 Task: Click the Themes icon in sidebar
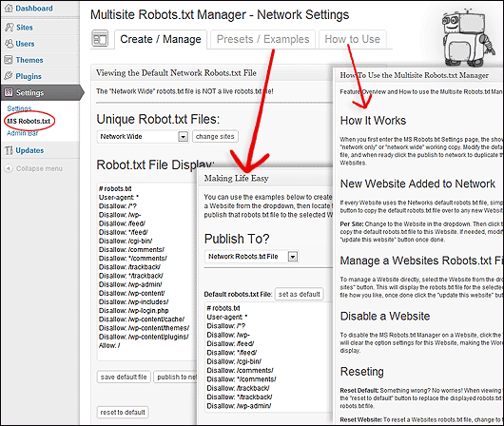tap(9, 60)
